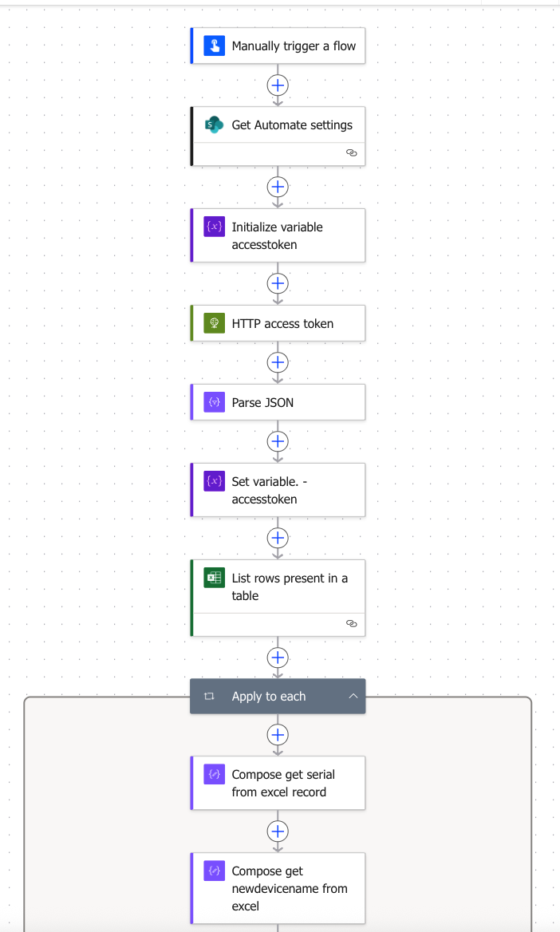The image size is (560, 932).
Task: Insert a step between HTTP access token and Parse JSON
Action: (x=277, y=362)
